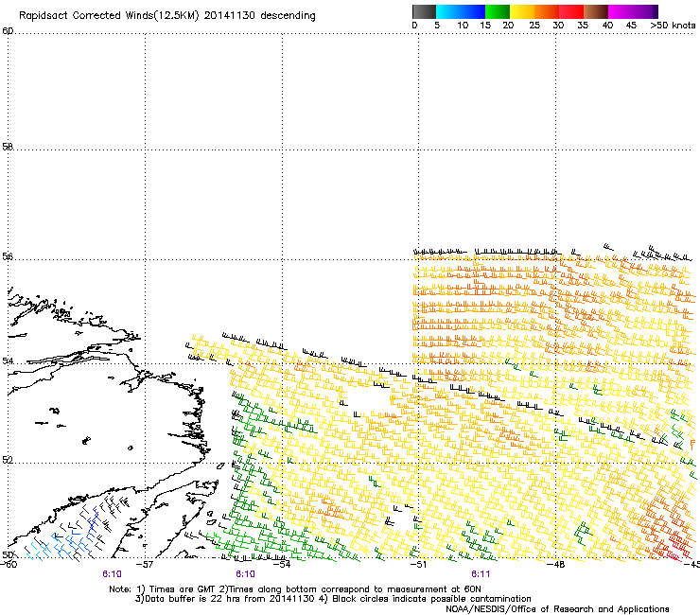Click the '-51' longitude axis label
Image resolution: width=700 pixels, height=615 pixels.
pos(418,565)
